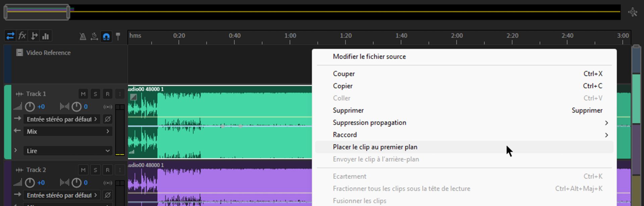Viewport: 644px width, 206px height.
Task: Toggle Track 1 polarity reverse icon
Action: tap(107, 119)
